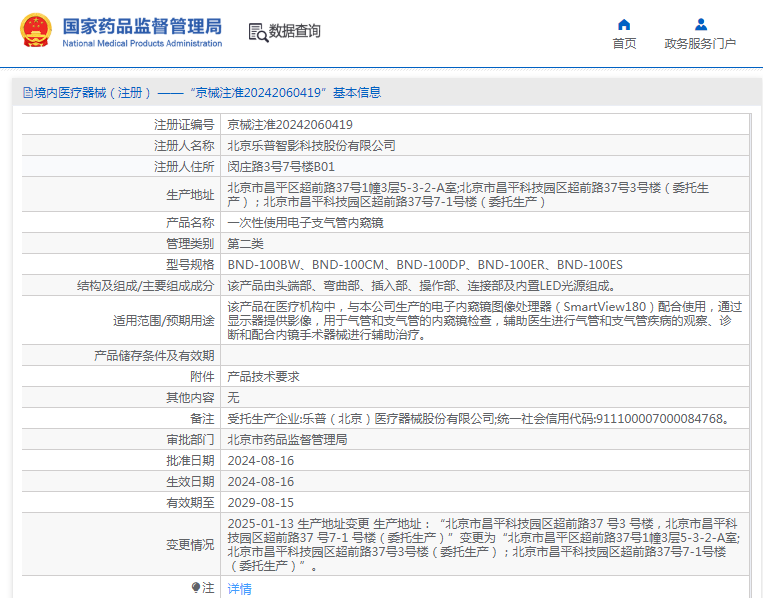
Task: Click the page heading 境内医疗器械(注册)基本信息
Action: click(202, 92)
